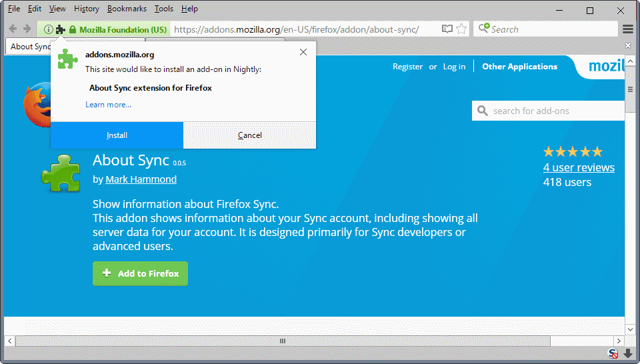Open site information icon in address bar

pos(48,29)
